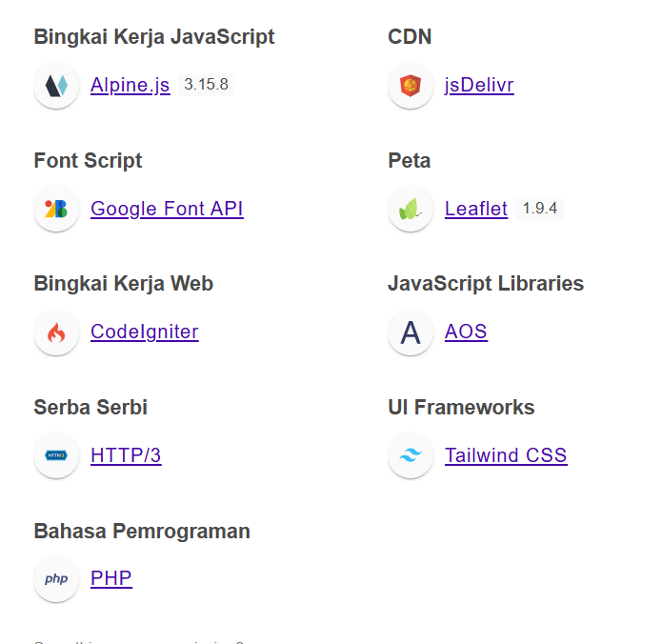Open the Tailwind CSS link
661x644 pixels.
(x=506, y=455)
